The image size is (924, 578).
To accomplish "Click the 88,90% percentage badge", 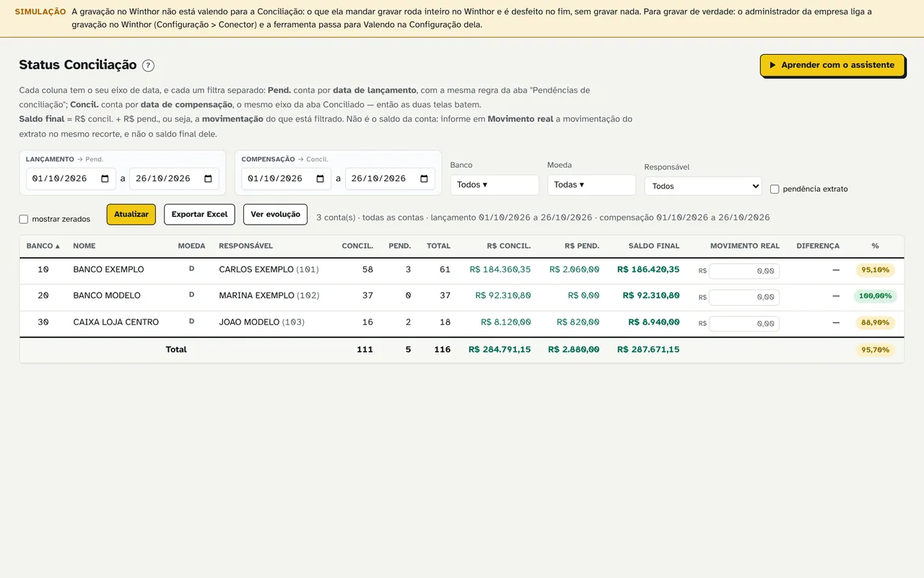I will pyautogui.click(x=875, y=323).
